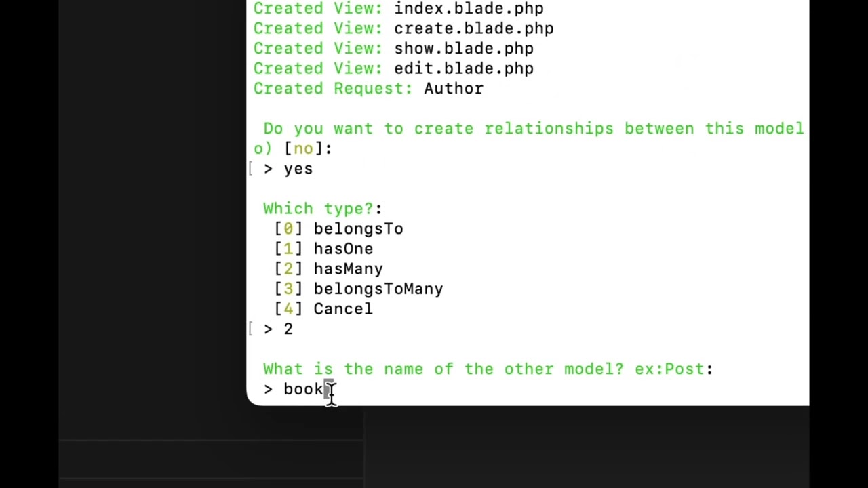Click the 'edit.blade.php' file name
Viewport: 868px width, 488px height.
(464, 68)
